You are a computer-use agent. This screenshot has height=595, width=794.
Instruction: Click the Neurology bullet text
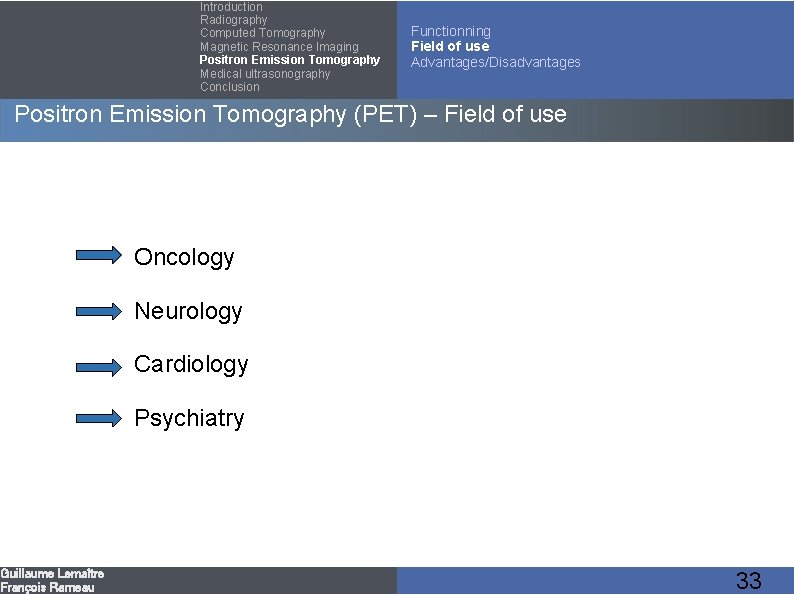pyautogui.click(x=188, y=311)
